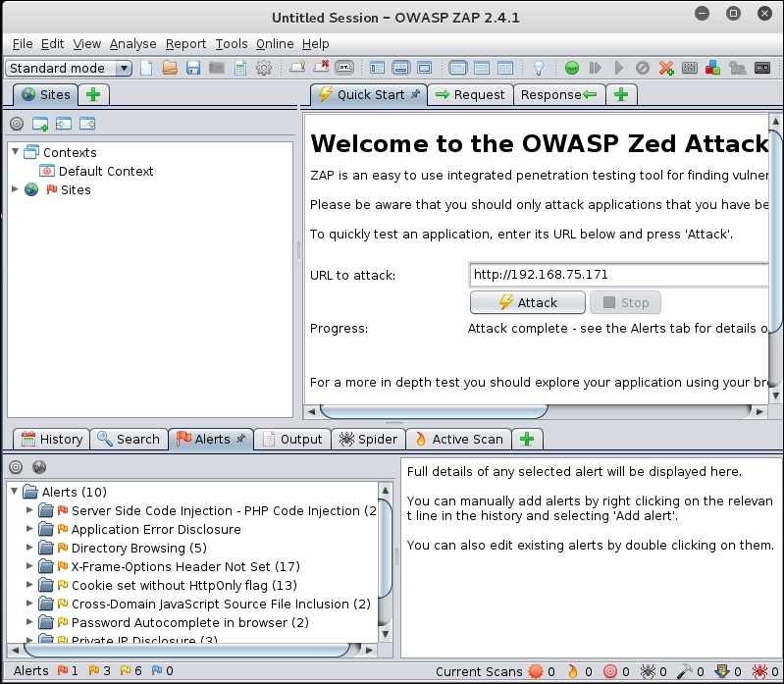Click the Snapshot Session camera icon
Viewport: 784px width, 684px height.
[217, 68]
